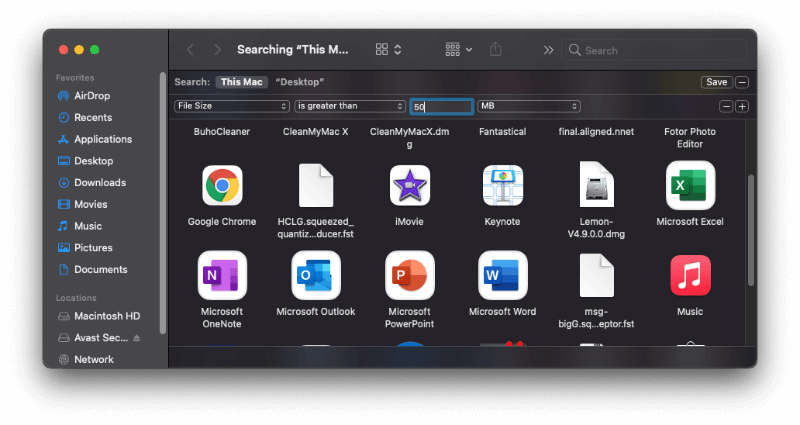Select the CleanMyMac X label
800x425 pixels.
pyautogui.click(x=315, y=132)
